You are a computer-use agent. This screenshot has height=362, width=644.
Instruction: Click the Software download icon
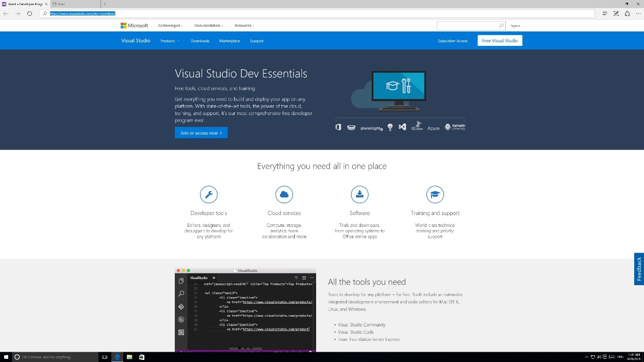tap(359, 194)
